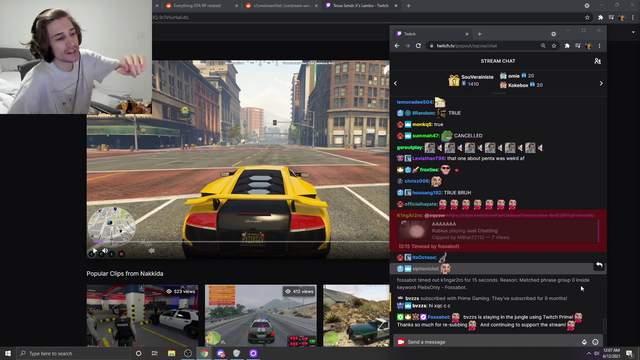This screenshot has width=640, height=360.
Task: Open Bits cheer icon in message box
Action: coord(584,342)
